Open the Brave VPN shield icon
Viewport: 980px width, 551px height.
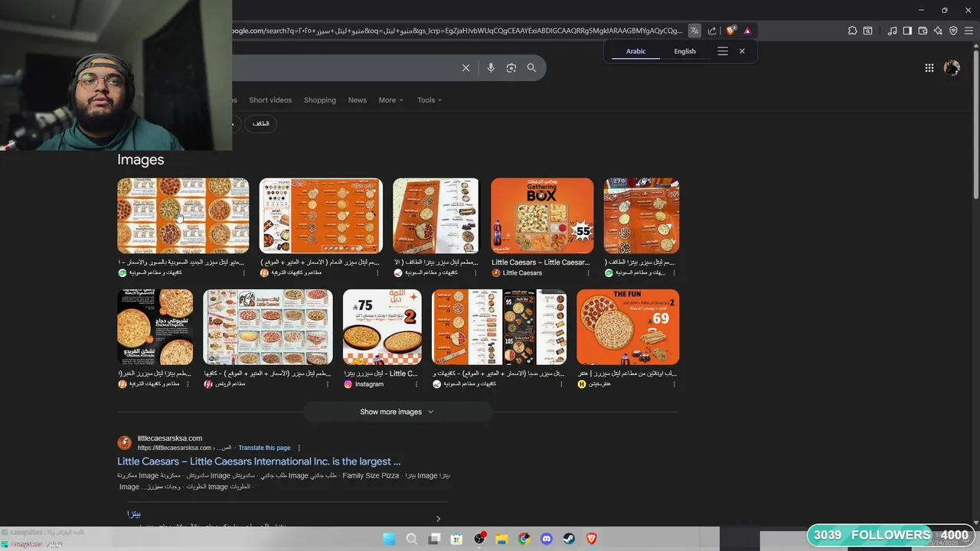(x=953, y=31)
